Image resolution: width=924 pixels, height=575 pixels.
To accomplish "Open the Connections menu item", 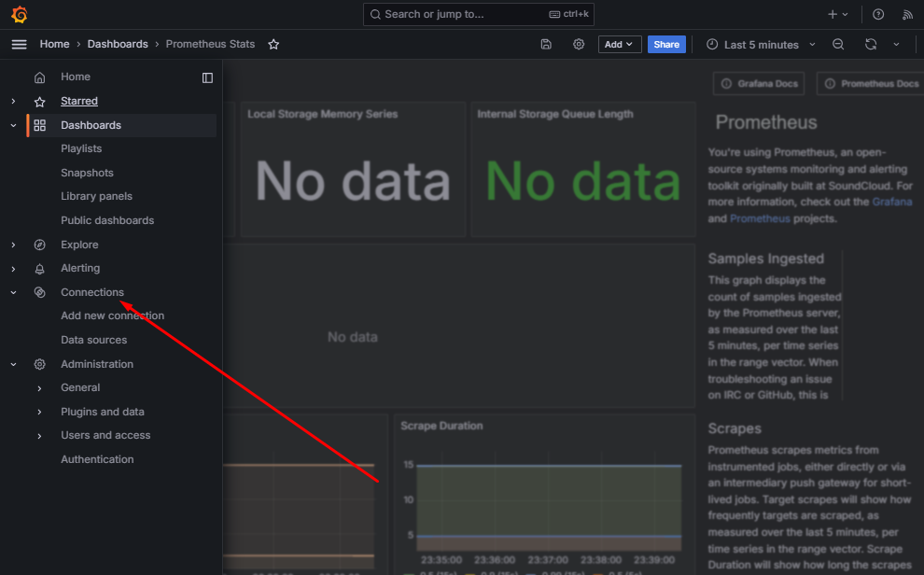I will [92, 292].
